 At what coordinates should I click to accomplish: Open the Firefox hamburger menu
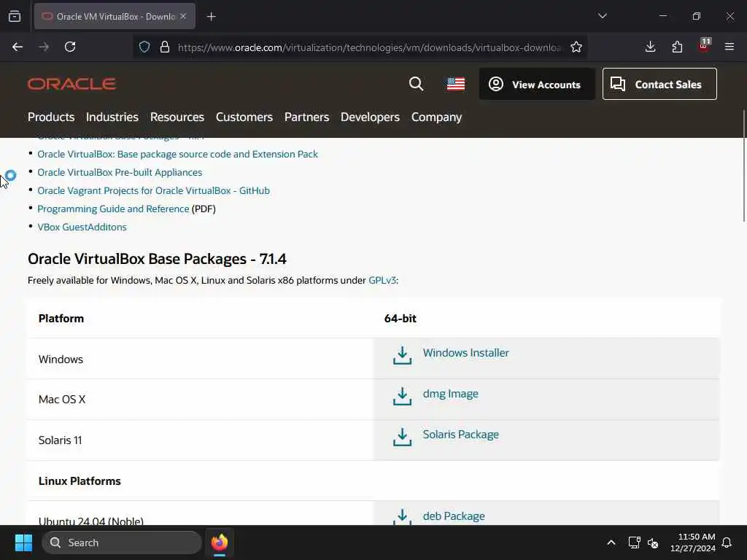pyautogui.click(x=729, y=47)
